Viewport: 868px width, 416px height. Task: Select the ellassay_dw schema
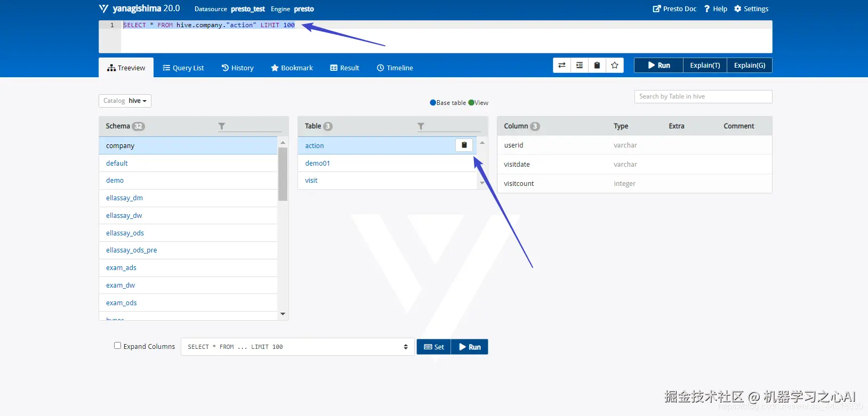[188, 215]
